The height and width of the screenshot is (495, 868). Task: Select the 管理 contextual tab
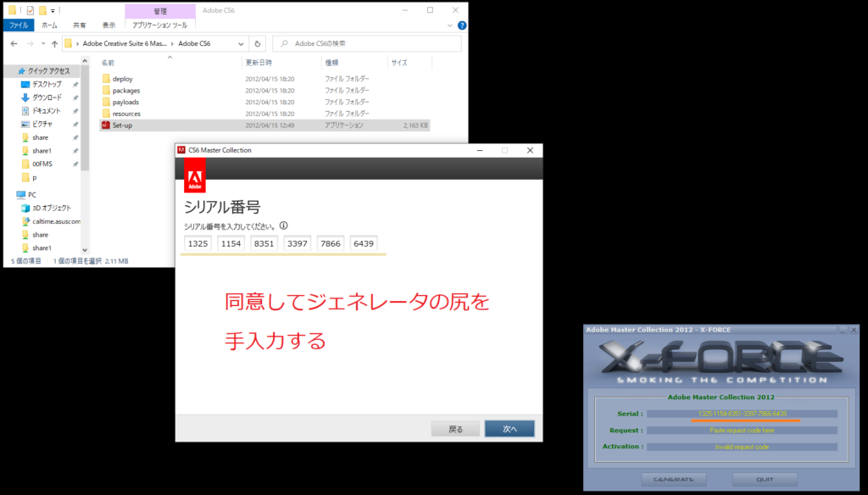pyautogui.click(x=160, y=11)
